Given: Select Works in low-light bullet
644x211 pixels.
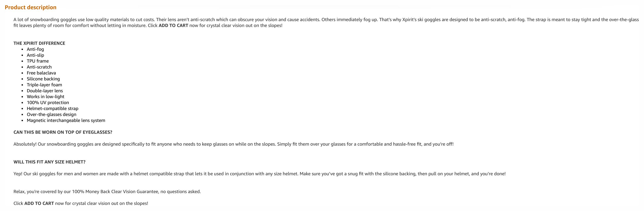Looking at the screenshot, I should click(x=46, y=97).
